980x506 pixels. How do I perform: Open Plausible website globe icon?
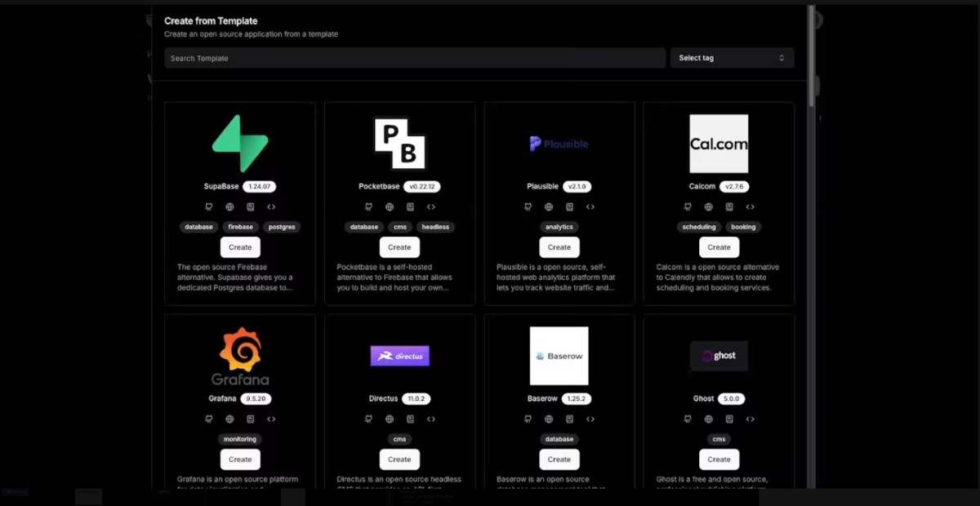(549, 207)
